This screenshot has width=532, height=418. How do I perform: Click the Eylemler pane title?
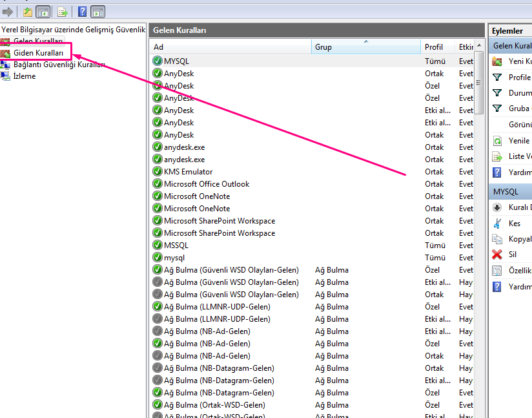(x=507, y=30)
